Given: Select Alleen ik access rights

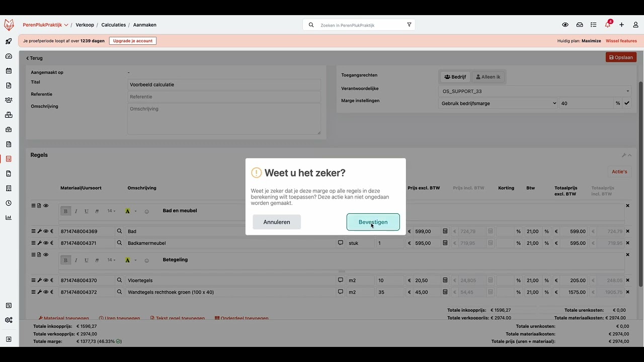Looking at the screenshot, I should [488, 77].
